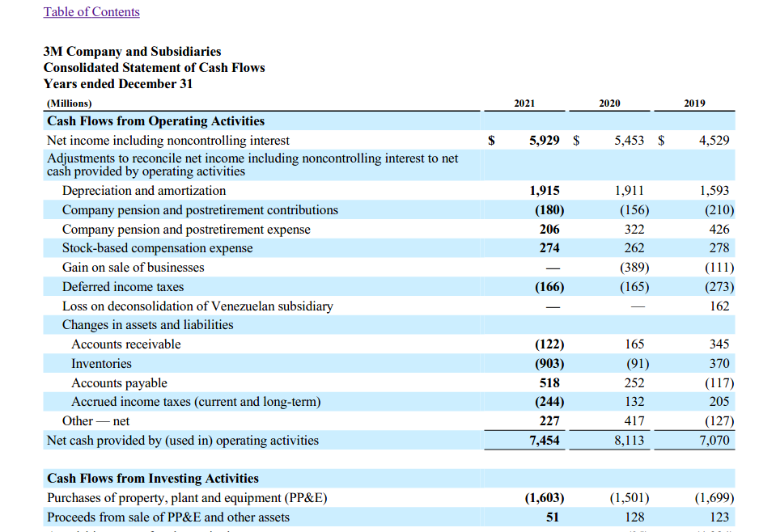Select the '3M Company and Subsidiaries' heading
The height and width of the screenshot is (532, 759).
coord(132,51)
